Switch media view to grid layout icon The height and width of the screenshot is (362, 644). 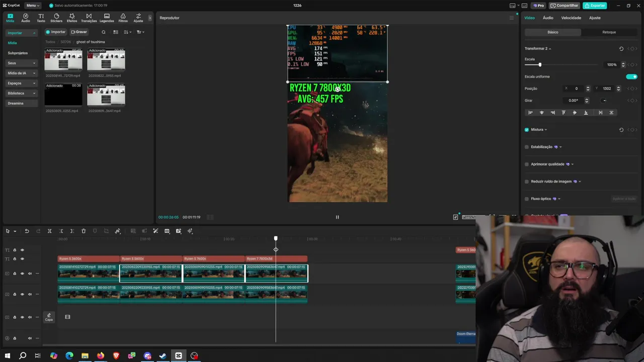(x=115, y=32)
